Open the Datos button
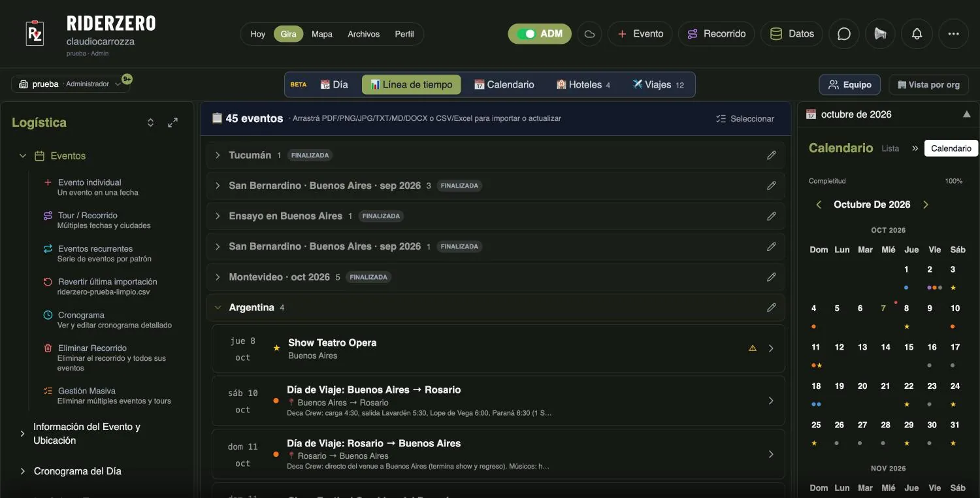This screenshot has height=498, width=980. [x=792, y=34]
